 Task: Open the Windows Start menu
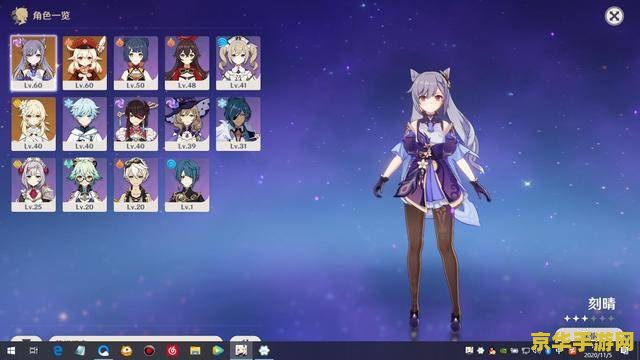tap(11, 351)
